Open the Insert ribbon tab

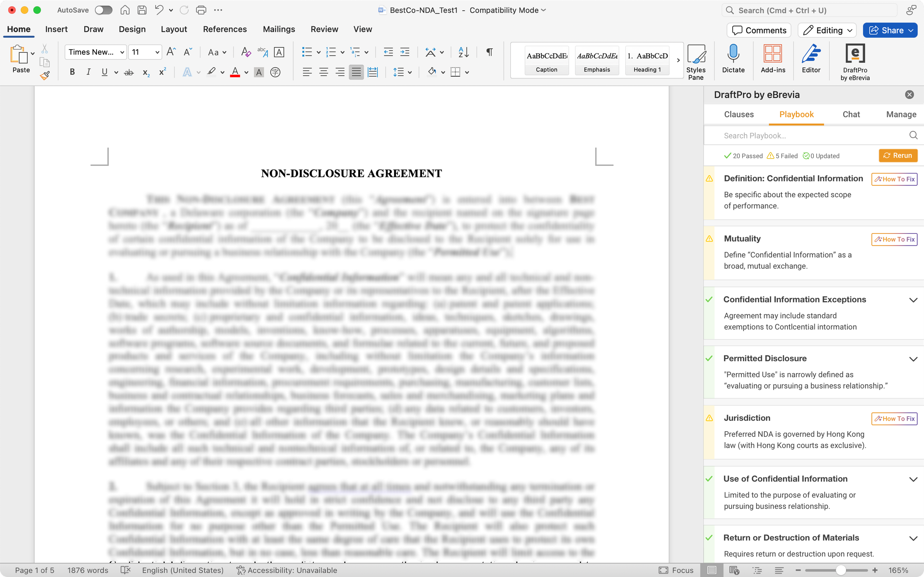pyautogui.click(x=56, y=29)
